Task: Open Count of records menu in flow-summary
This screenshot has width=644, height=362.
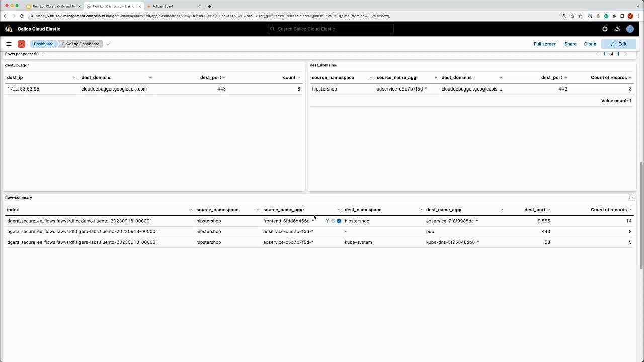Action: (x=630, y=210)
